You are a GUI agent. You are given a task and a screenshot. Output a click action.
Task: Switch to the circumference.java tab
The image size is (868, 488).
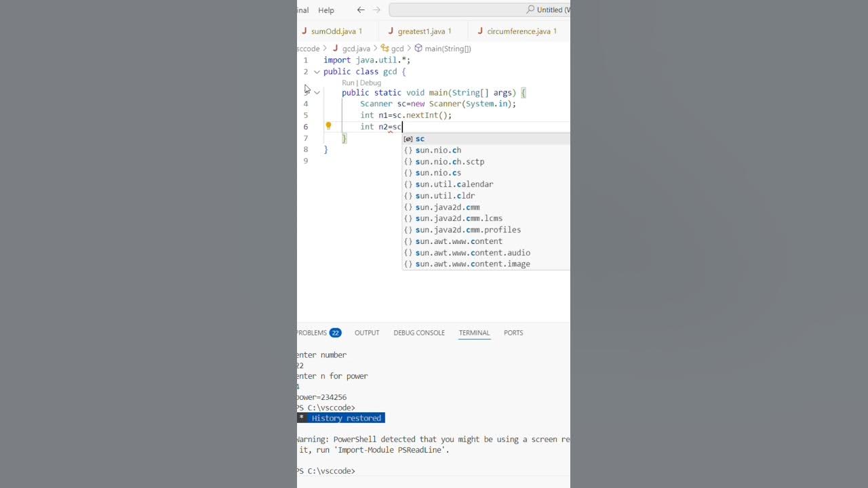pos(517,31)
